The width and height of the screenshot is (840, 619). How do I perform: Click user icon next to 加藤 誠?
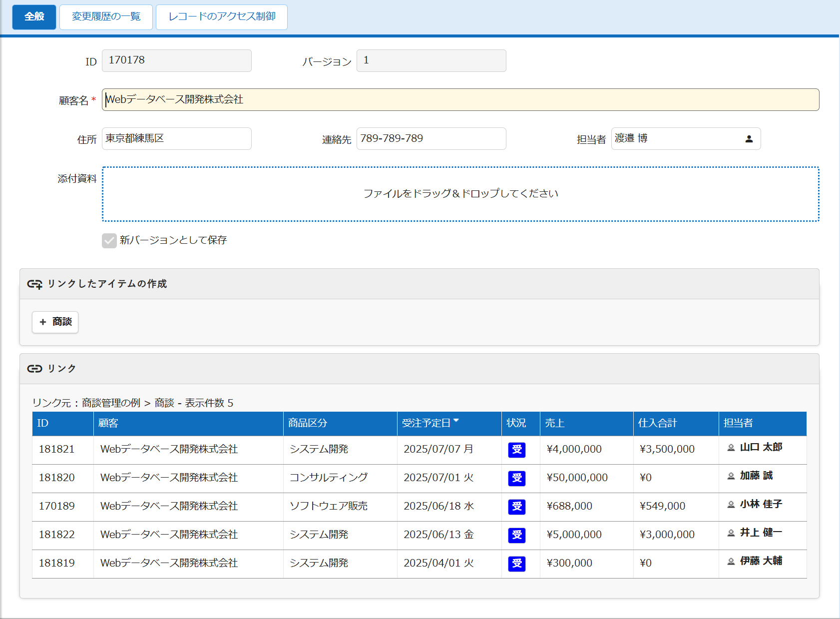[x=731, y=476]
